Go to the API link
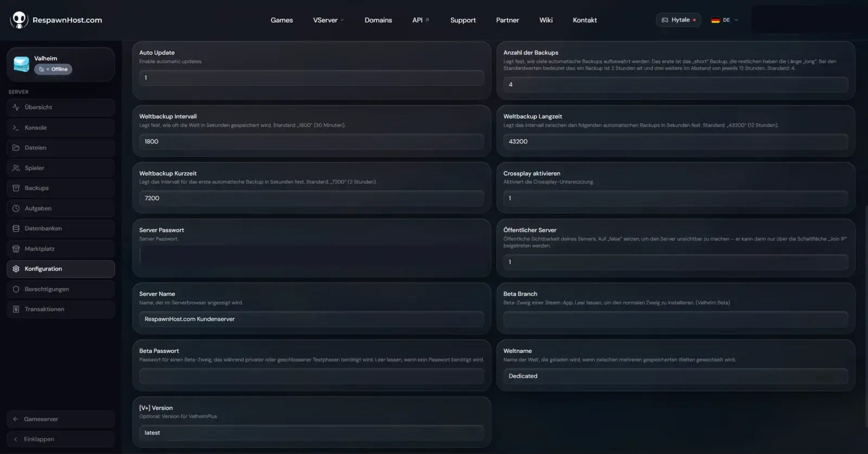 tap(420, 20)
